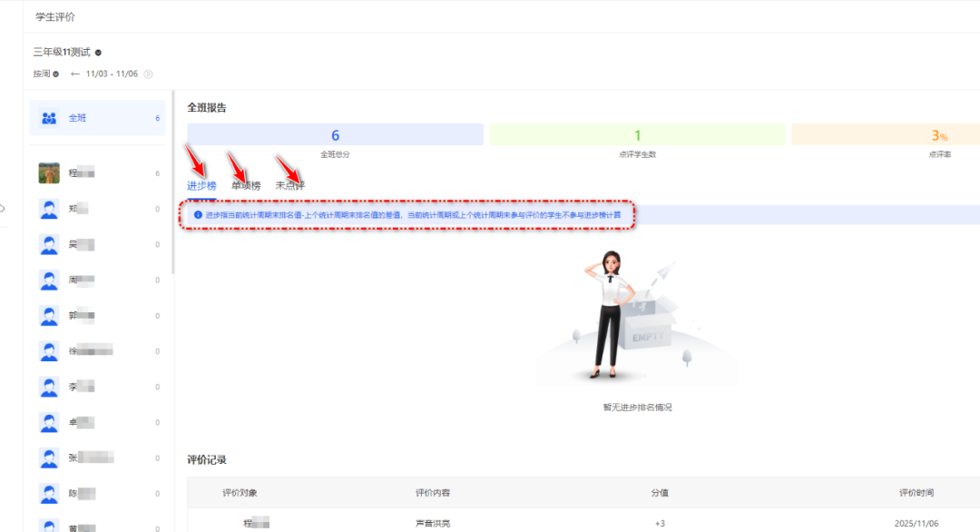Select the avatar of student 卓
Screen dimensions: 980x532
pyautogui.click(x=49, y=423)
